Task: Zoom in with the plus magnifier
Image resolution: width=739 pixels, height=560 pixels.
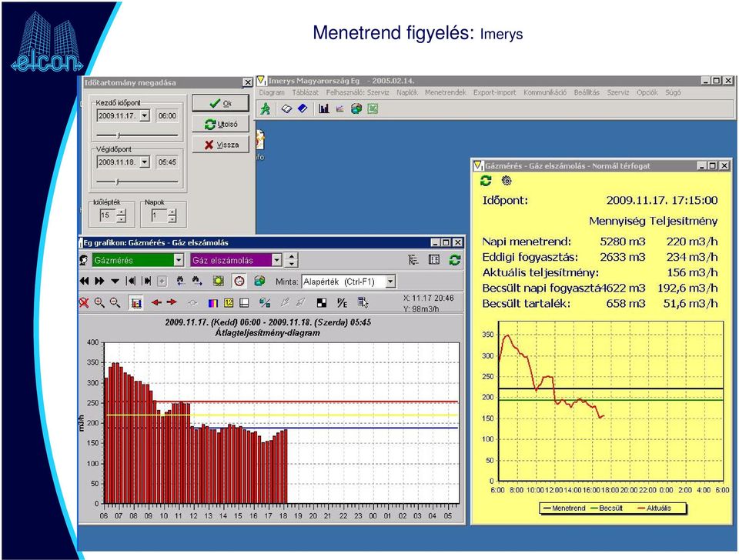Action: coord(99,302)
